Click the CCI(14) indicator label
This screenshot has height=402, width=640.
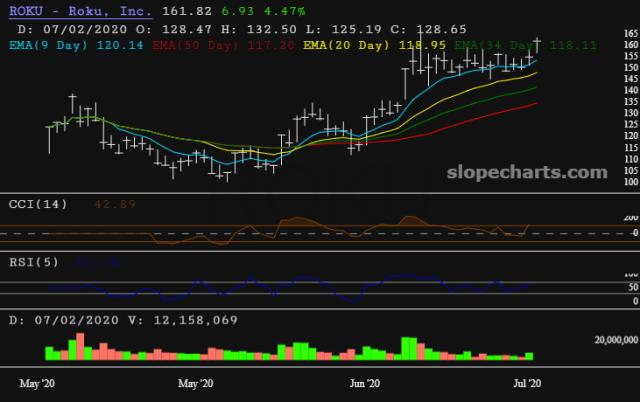click(37, 204)
